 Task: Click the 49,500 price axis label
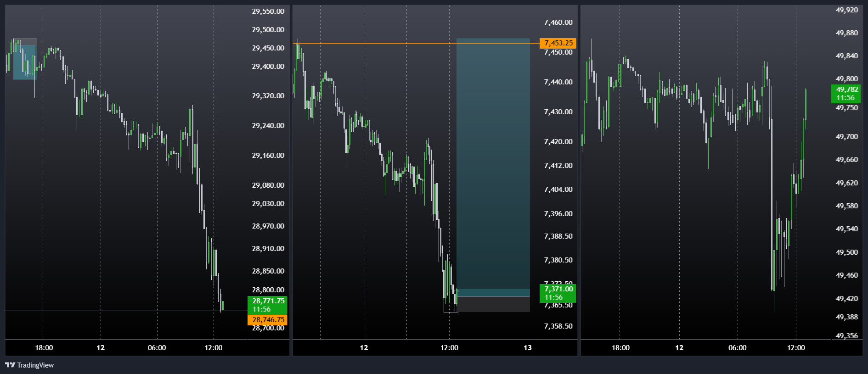pyautogui.click(x=847, y=252)
